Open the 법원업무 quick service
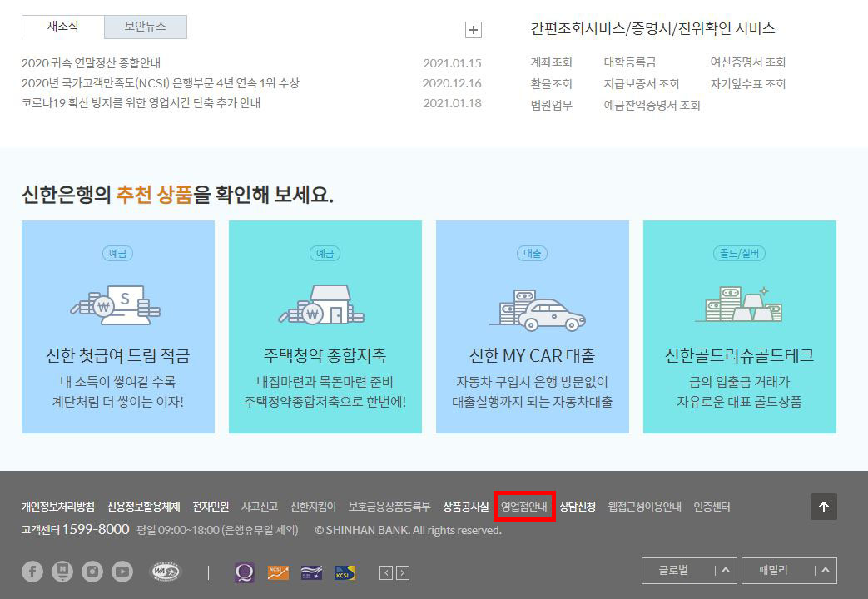The height and width of the screenshot is (599, 868). pos(551,105)
